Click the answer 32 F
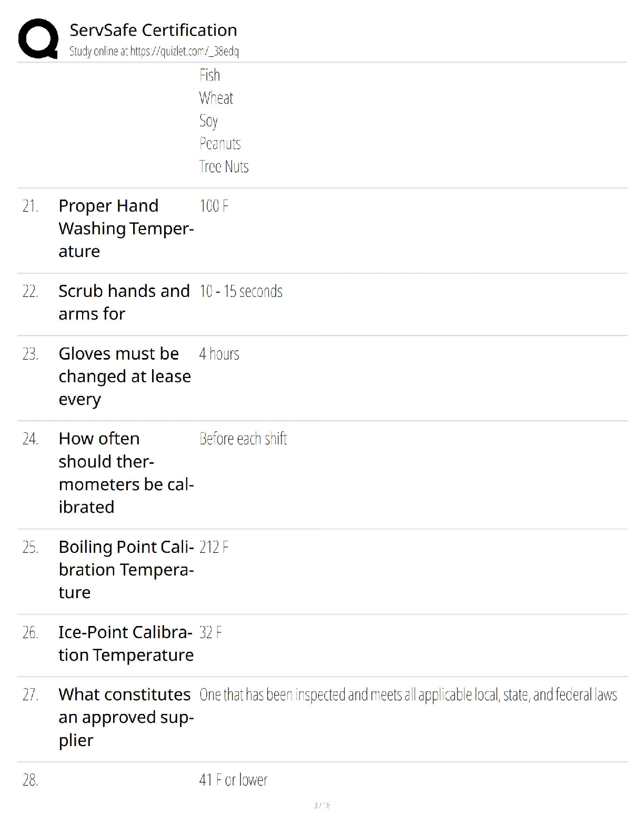Image resolution: width=644 pixels, height=834 pixels. [x=210, y=632]
